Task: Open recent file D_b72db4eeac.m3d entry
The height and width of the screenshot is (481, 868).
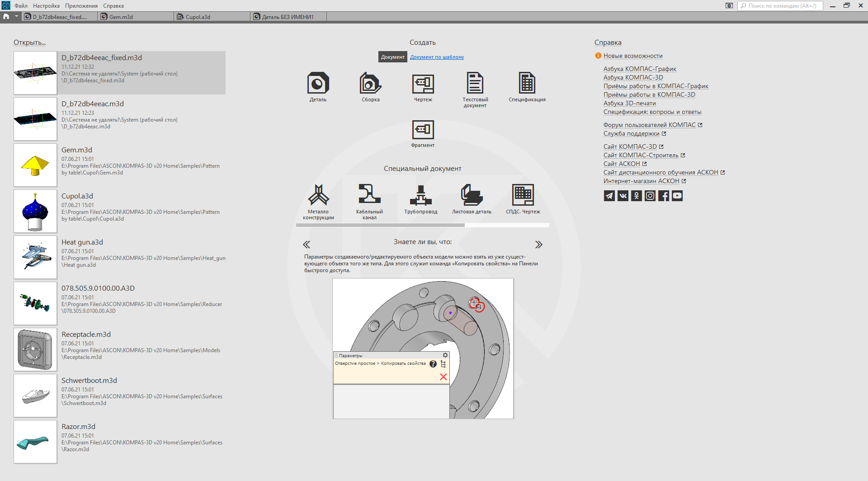Action: (119, 119)
